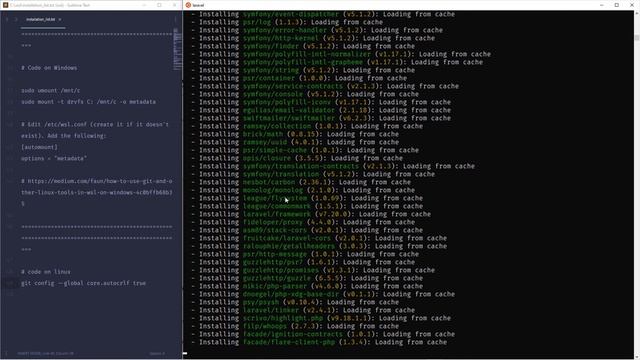Click 'symfony/translation-contracts' in terminal
Image resolution: width=640 pixels, height=360 pixels.
pos(300,166)
